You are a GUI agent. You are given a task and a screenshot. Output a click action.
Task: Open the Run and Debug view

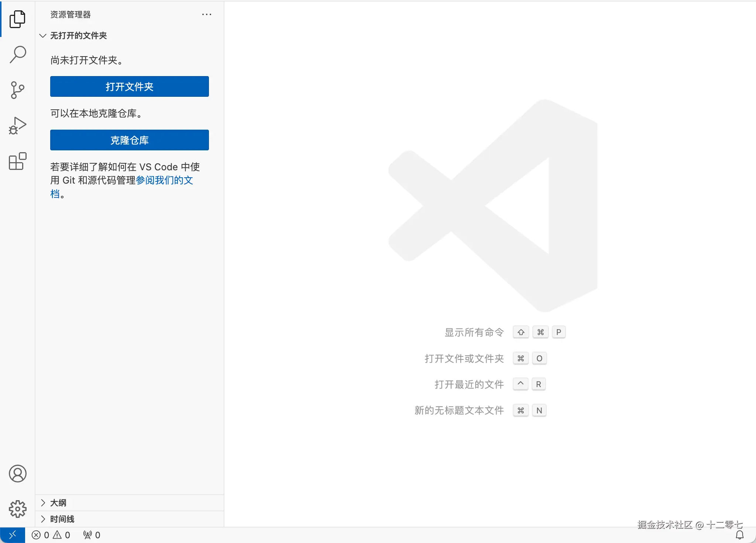click(17, 126)
